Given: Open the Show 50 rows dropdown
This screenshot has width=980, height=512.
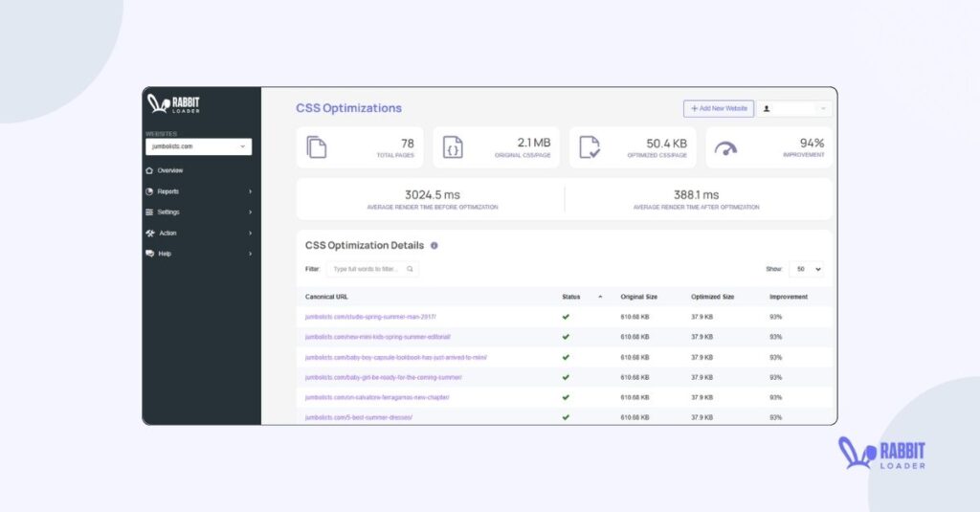Looking at the screenshot, I should click(x=806, y=270).
